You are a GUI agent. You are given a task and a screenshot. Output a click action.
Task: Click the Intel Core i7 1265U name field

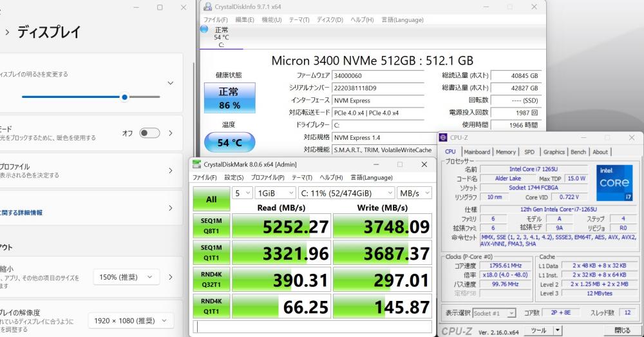coord(533,169)
